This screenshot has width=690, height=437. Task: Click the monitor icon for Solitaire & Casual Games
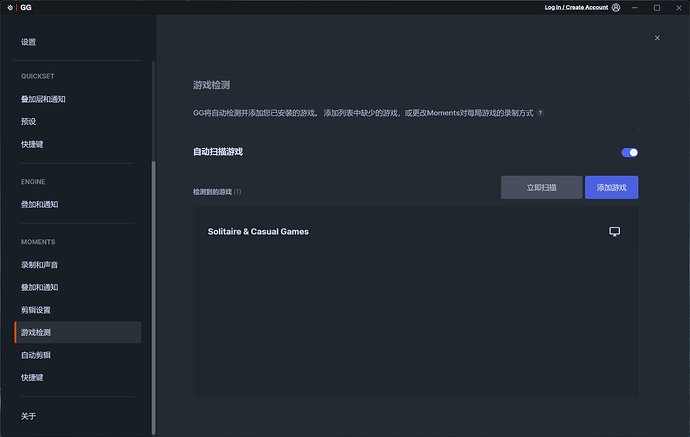(x=614, y=232)
